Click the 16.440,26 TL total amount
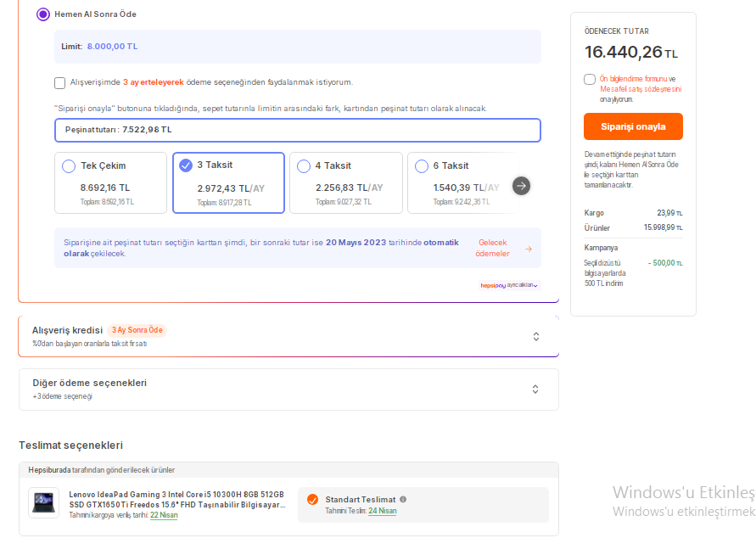The height and width of the screenshot is (538, 756). [x=631, y=52]
